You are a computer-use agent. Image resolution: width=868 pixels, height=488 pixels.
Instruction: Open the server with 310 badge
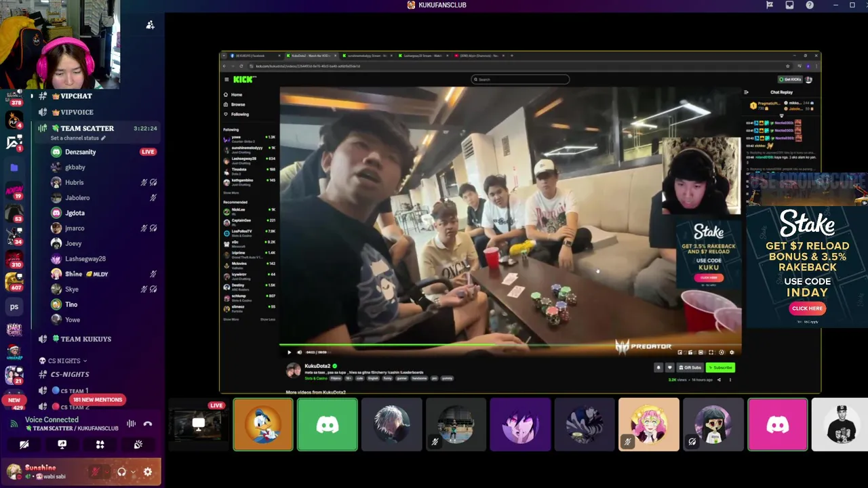[14, 260]
